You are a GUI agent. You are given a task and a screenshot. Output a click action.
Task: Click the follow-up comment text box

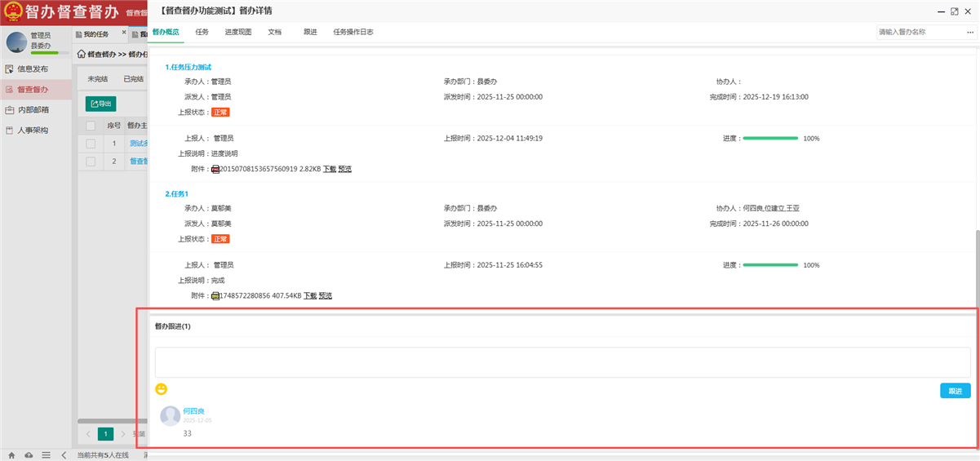point(562,362)
